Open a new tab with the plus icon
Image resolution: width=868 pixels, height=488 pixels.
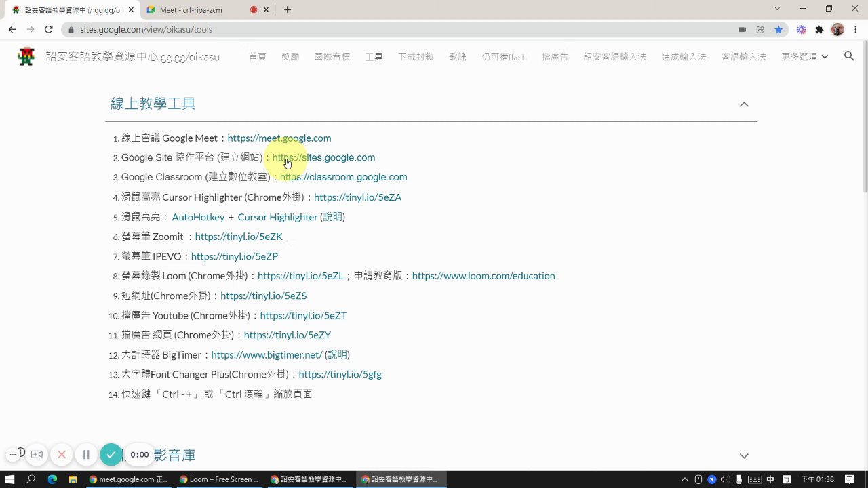[288, 9]
